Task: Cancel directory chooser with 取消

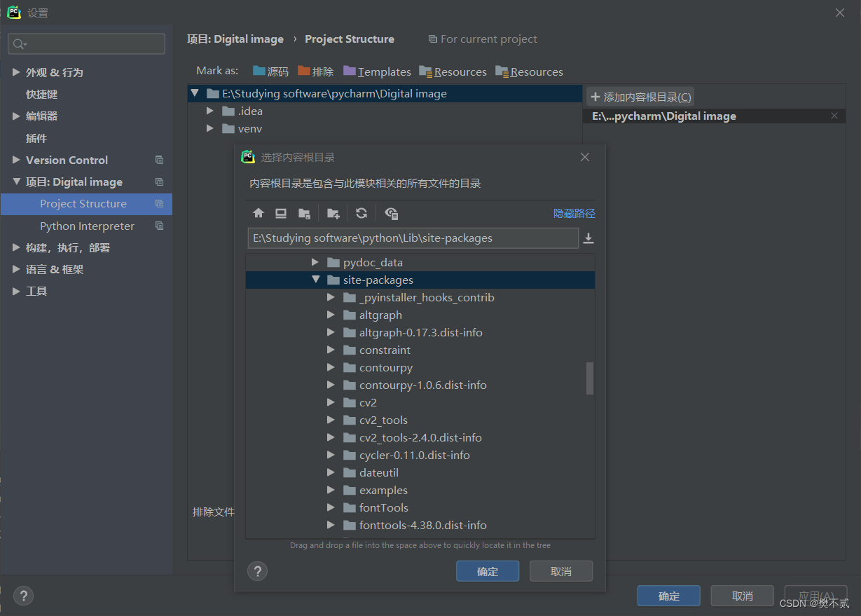Action: click(x=561, y=571)
